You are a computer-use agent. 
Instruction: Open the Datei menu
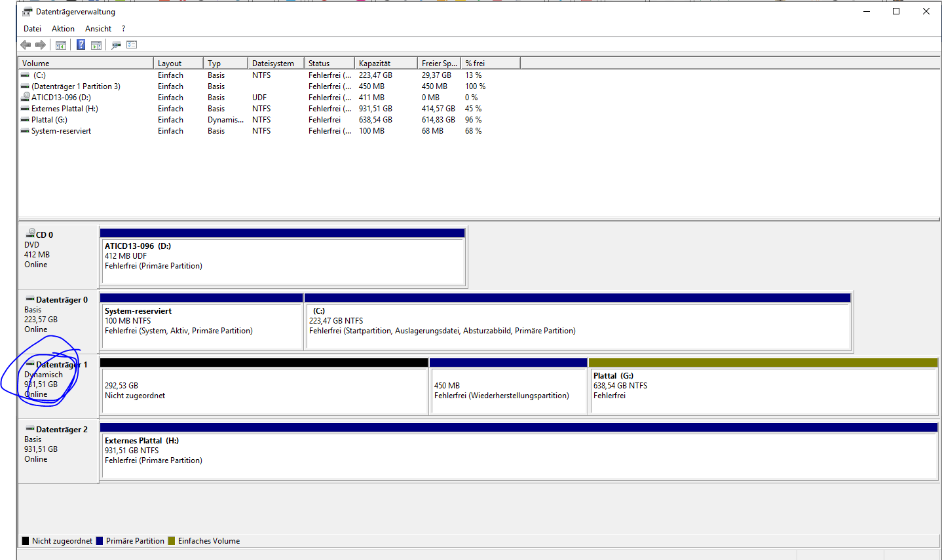click(x=32, y=29)
